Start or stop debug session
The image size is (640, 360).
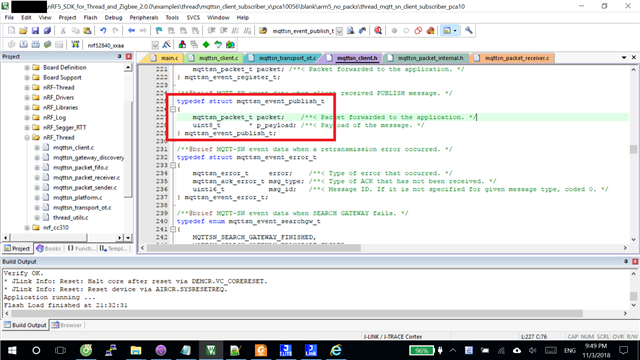click(x=378, y=31)
